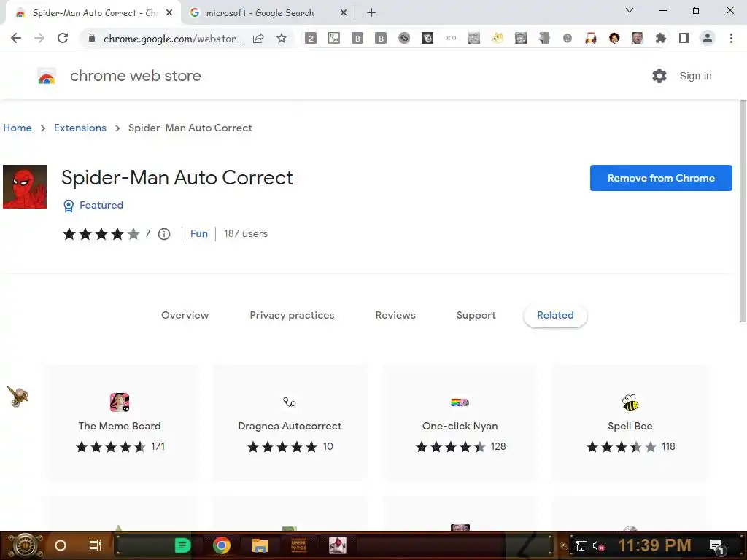747x560 pixels.
Task: Click the 11:39 PM taskbar clock
Action: pyautogui.click(x=654, y=545)
